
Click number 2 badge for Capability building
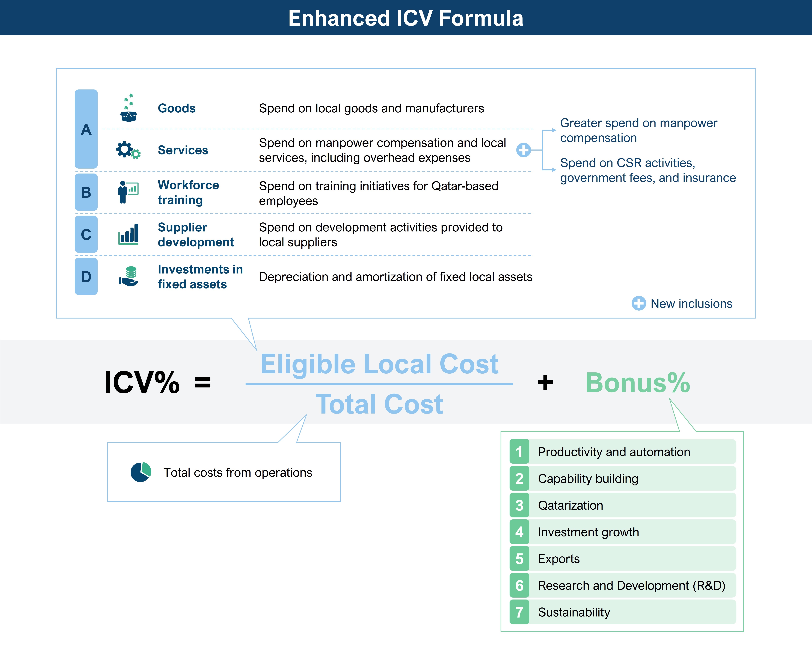(519, 478)
